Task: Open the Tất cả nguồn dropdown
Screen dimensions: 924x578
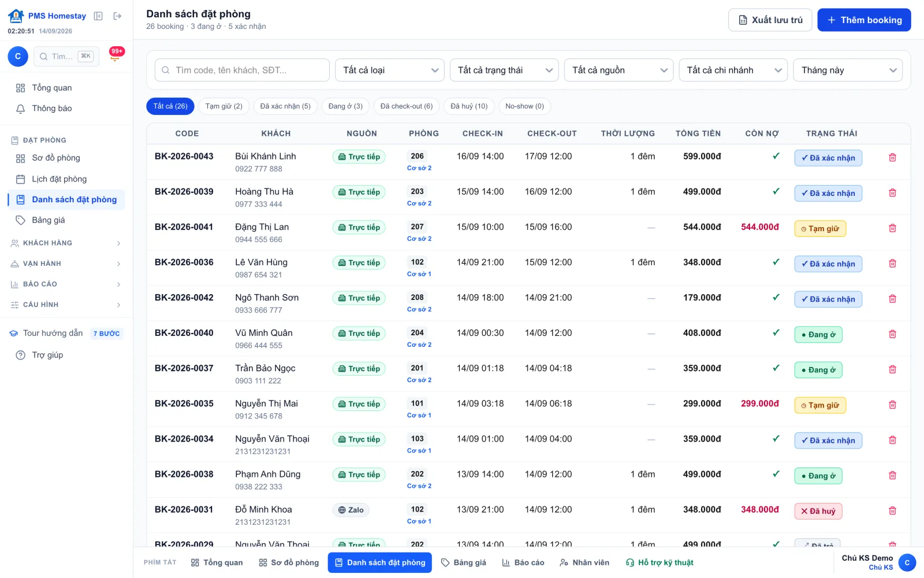Action: pyautogui.click(x=619, y=70)
